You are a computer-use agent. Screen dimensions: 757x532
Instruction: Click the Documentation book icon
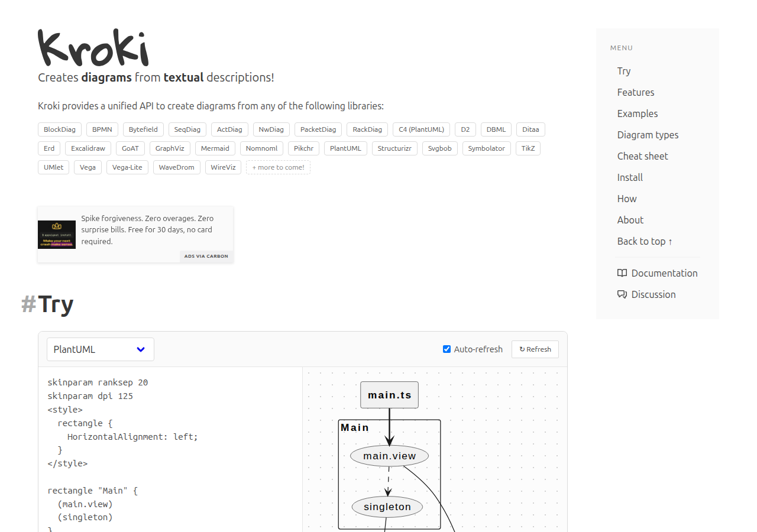tap(622, 273)
